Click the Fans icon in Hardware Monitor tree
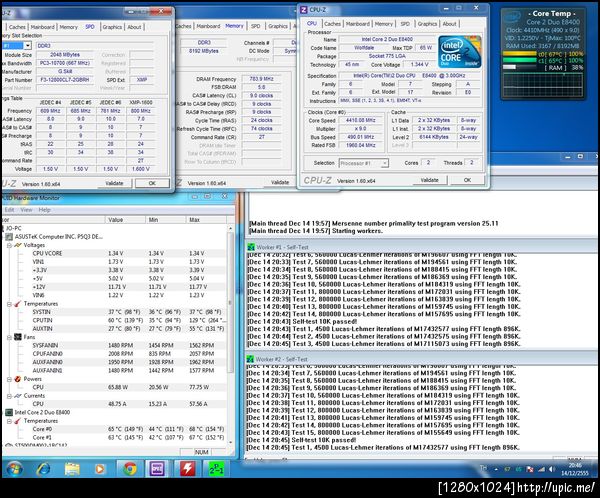The height and width of the screenshot is (498, 600). (x=18, y=337)
